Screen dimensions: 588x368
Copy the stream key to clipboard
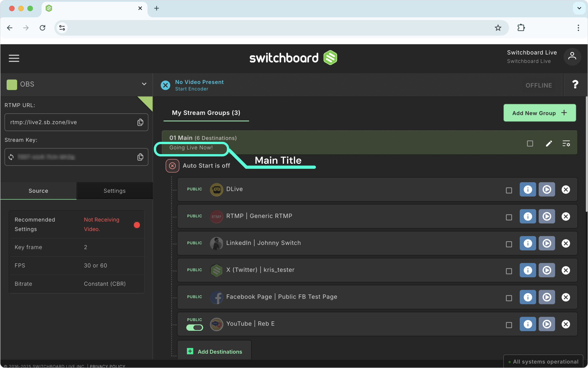[x=140, y=157]
